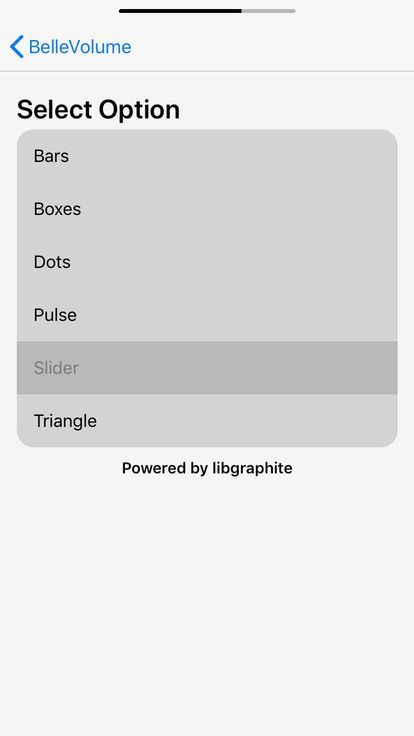Click the word Select in the heading
Viewport: 414px width, 736px height.
(x=54, y=110)
